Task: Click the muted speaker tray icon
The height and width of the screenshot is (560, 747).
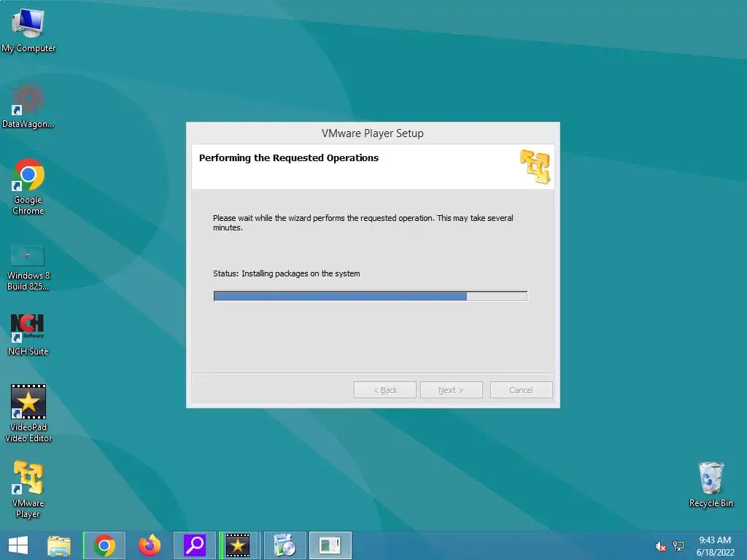Action: pos(660,546)
